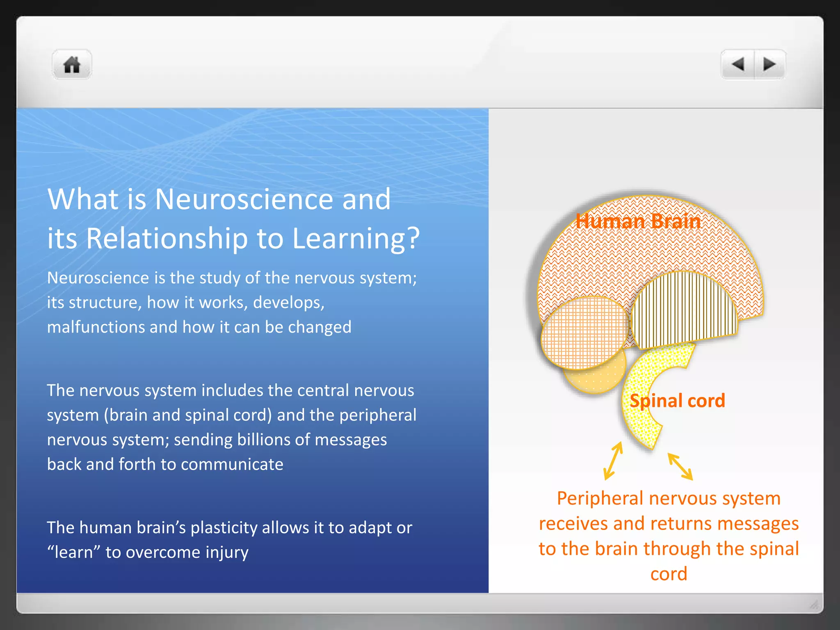Advance with the next slide arrow

pos(769,64)
